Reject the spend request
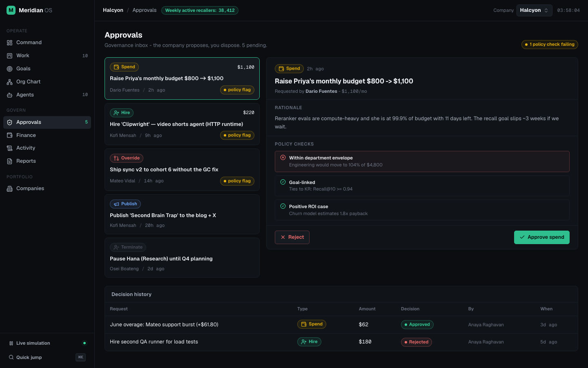 [x=292, y=238]
